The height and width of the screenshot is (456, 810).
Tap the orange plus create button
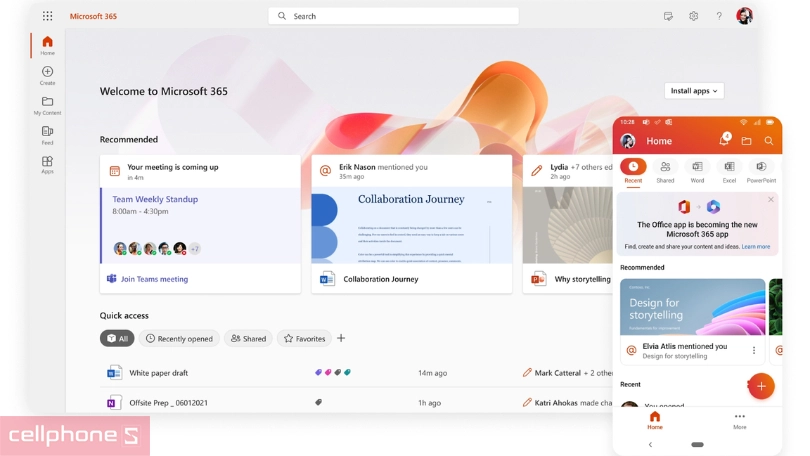(761, 386)
